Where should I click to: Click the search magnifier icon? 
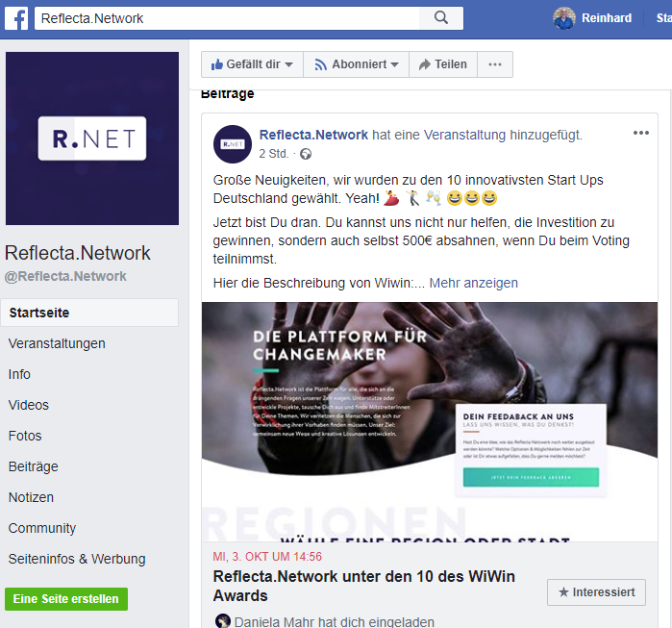[441, 18]
